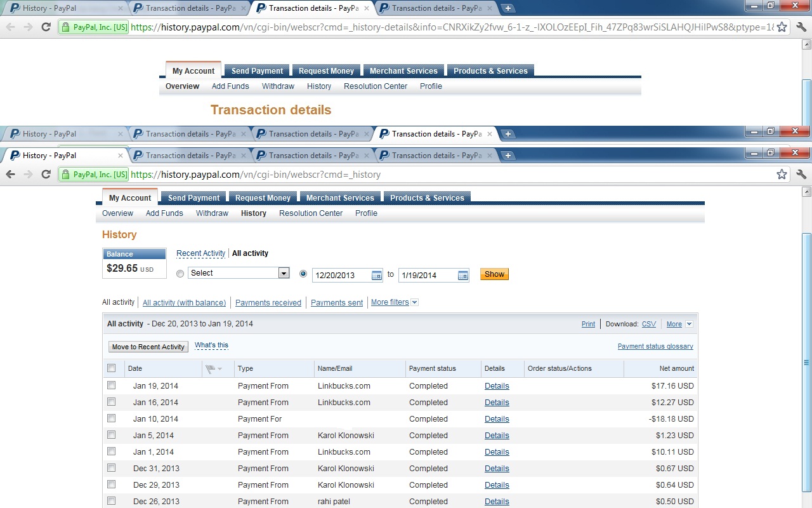Open the 'All activity (with balance)' view

click(x=184, y=303)
